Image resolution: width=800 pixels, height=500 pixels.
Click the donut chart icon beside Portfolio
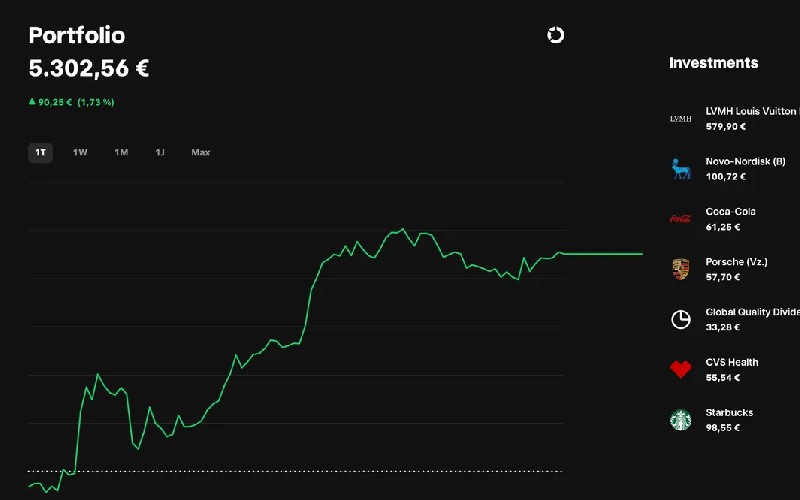point(556,35)
